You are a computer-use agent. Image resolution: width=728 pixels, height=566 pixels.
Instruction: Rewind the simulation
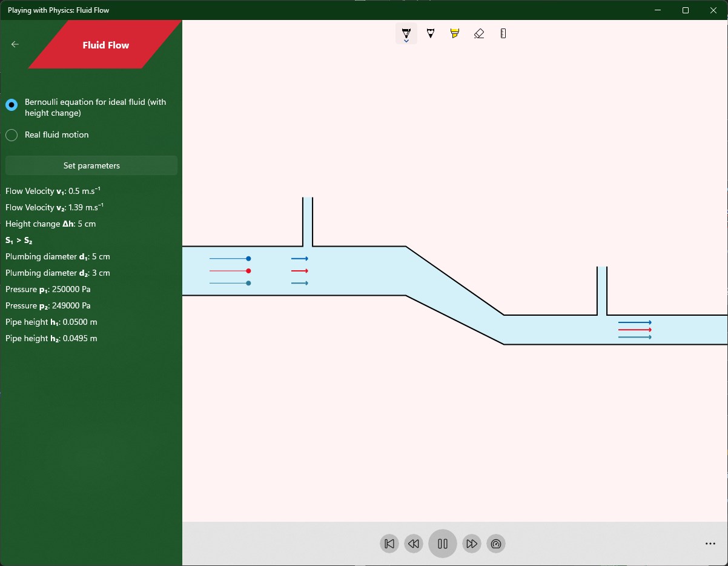point(414,544)
